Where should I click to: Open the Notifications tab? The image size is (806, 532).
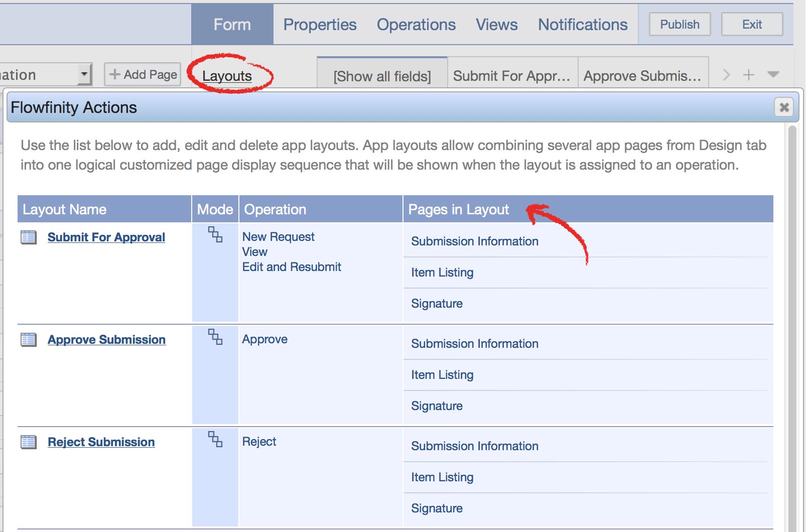pos(583,24)
